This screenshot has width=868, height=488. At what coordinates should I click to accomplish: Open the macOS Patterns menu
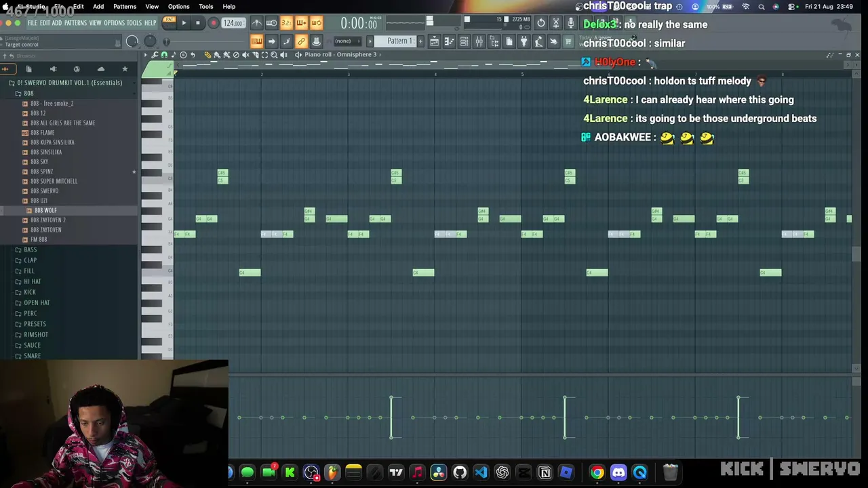pos(125,6)
